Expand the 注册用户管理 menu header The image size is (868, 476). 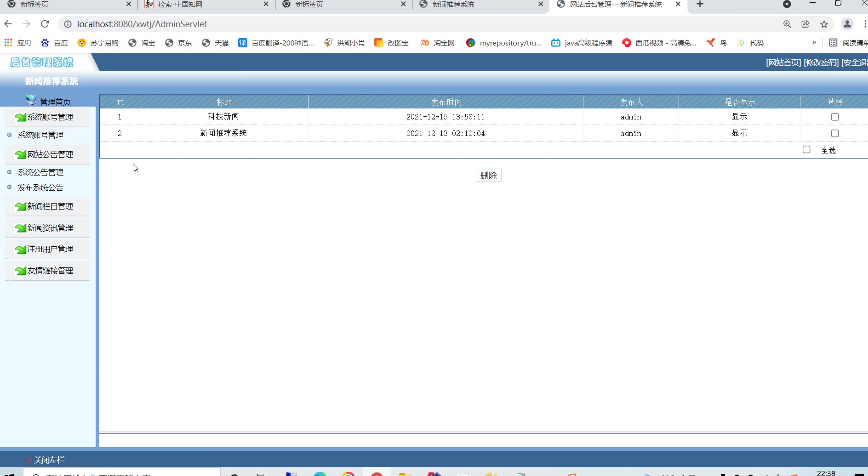48,249
